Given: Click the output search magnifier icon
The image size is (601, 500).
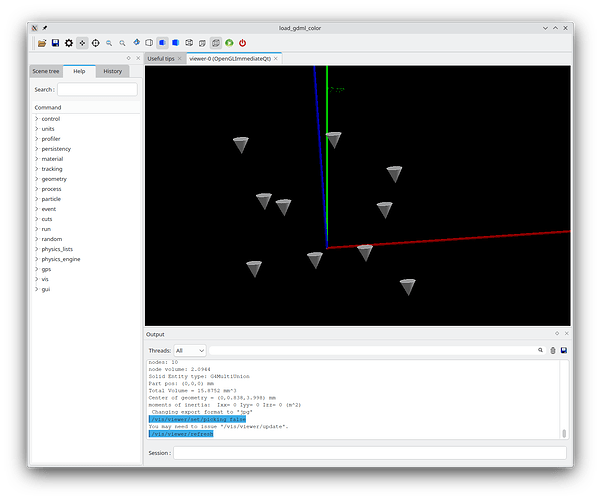Looking at the screenshot, I should coord(540,350).
